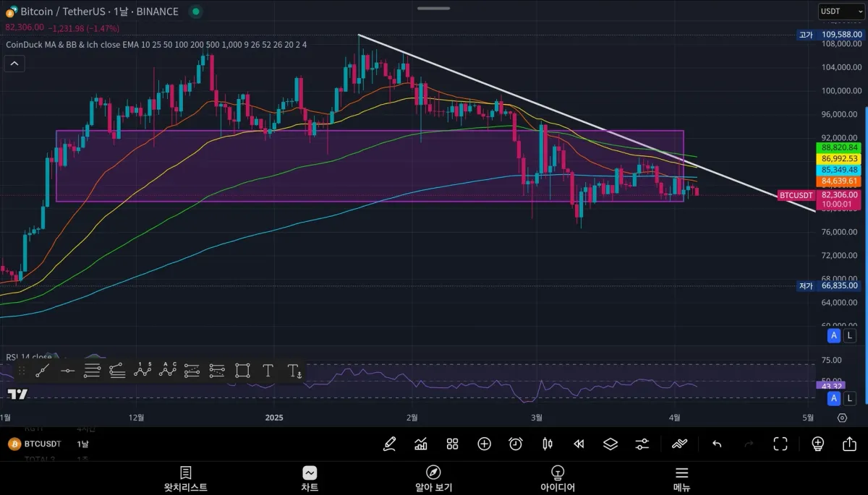Open the alarm clock alert icon
Screen dimensions: 868x495
[516, 444]
